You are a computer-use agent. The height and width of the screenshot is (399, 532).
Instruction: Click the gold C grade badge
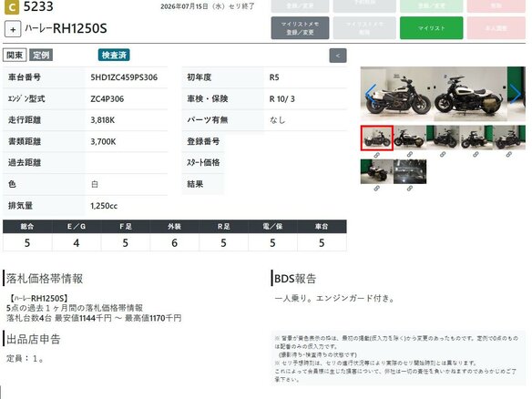pos(12,7)
